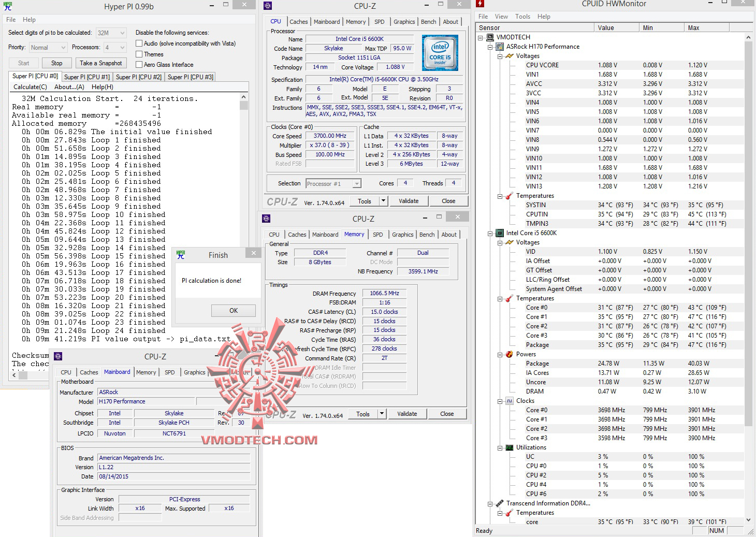
Task: Click the thermometer icon under Transcend Information
Action: pyautogui.click(x=510, y=513)
